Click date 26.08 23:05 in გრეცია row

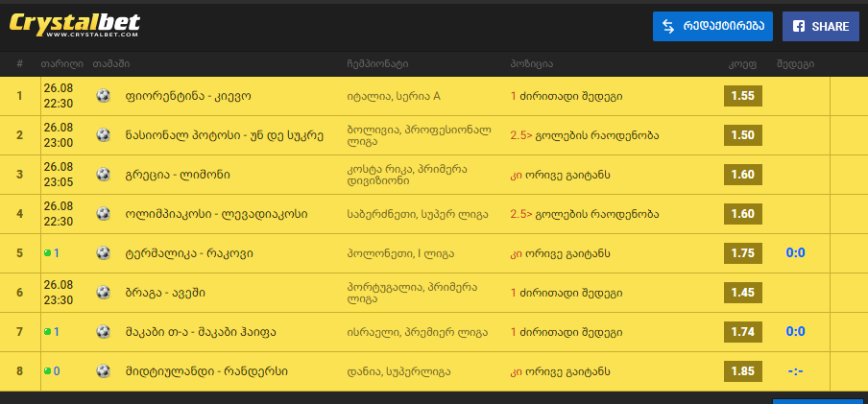[59, 175]
